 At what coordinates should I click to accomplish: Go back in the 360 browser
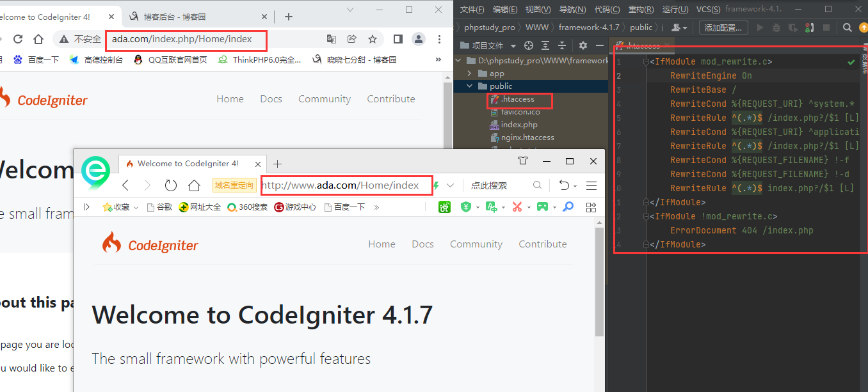125,185
